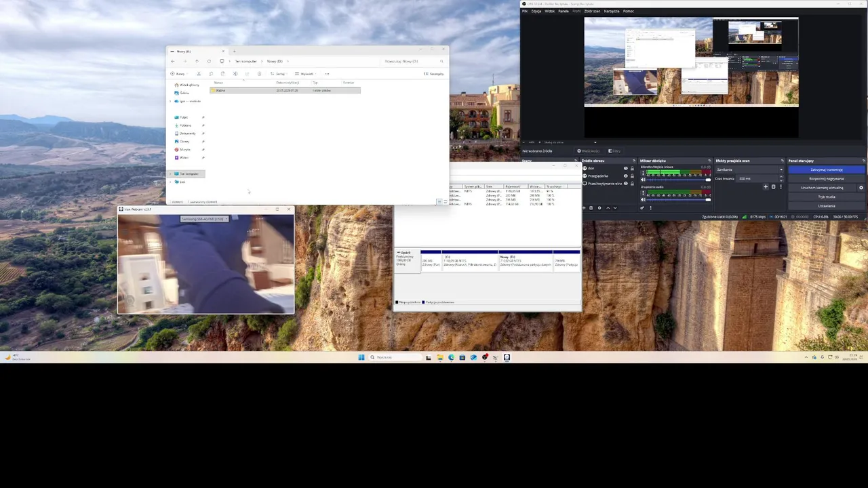This screenshot has height=488, width=868.
Task: Expand the OneDrive tree node in sidebar
Action: (170, 101)
